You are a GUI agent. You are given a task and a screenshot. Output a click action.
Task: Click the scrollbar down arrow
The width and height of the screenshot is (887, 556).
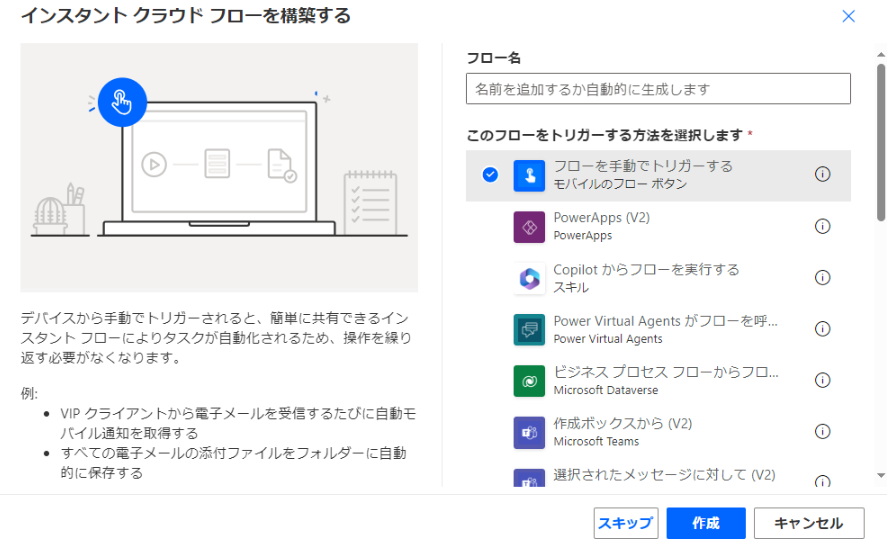[881, 476]
